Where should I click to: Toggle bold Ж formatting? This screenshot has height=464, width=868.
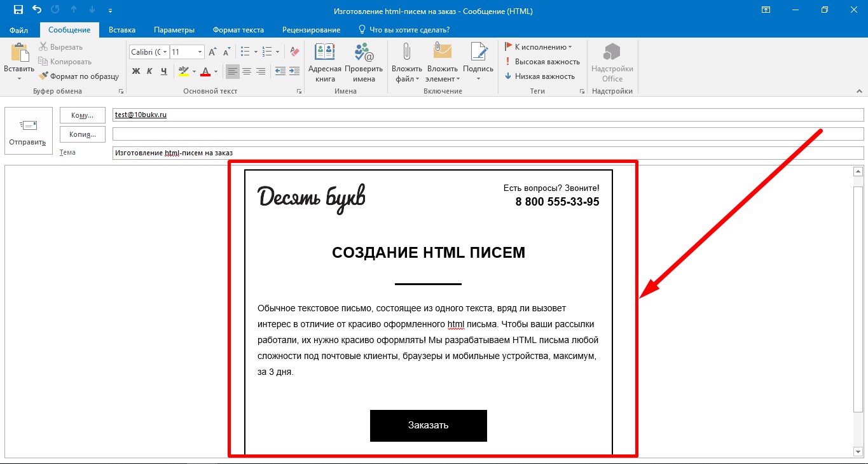[136, 71]
